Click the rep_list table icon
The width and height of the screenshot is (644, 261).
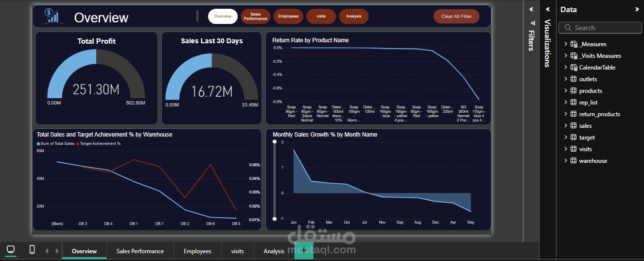coord(574,103)
